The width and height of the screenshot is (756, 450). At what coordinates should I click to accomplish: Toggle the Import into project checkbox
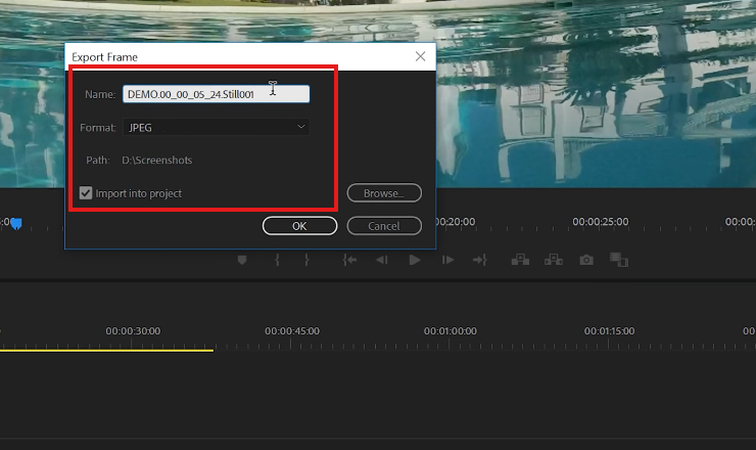pyautogui.click(x=86, y=193)
